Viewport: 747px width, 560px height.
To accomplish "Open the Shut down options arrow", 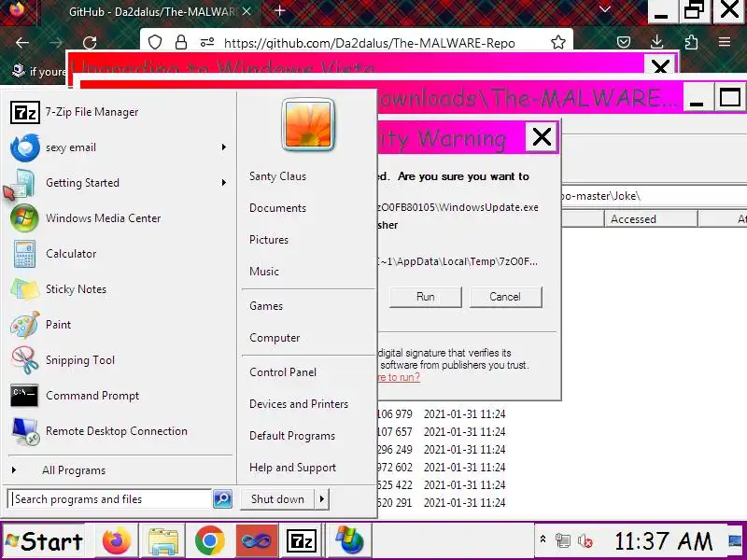I will click(x=322, y=499).
